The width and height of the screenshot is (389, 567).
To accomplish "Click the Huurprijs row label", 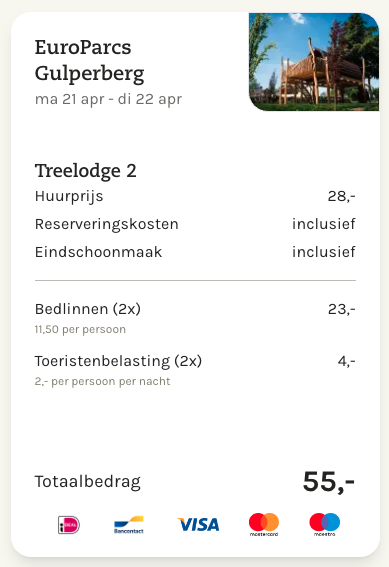I will click(x=69, y=196).
